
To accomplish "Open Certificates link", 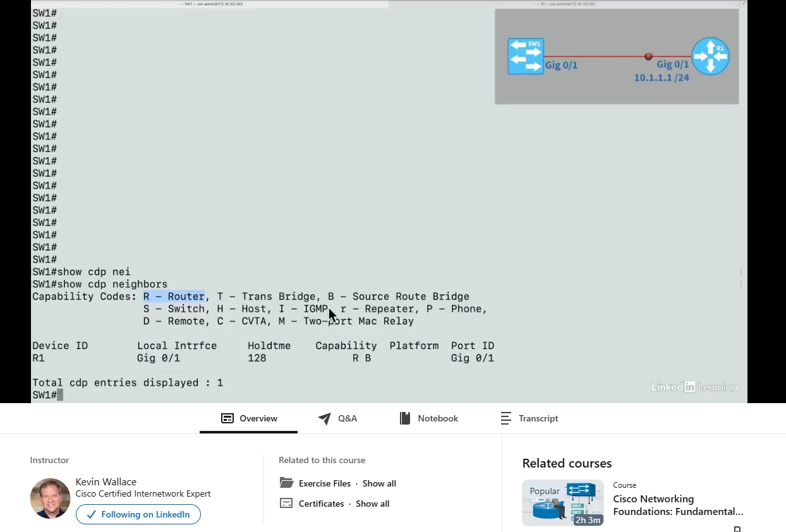I will (x=321, y=504).
